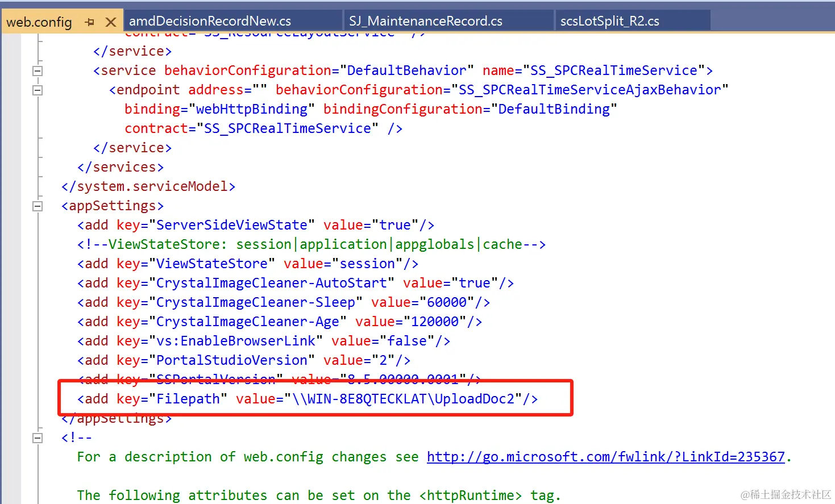Click the SS_SPCRealTimeService name attribute value
Screen dimensions: 835x504
click(x=614, y=70)
